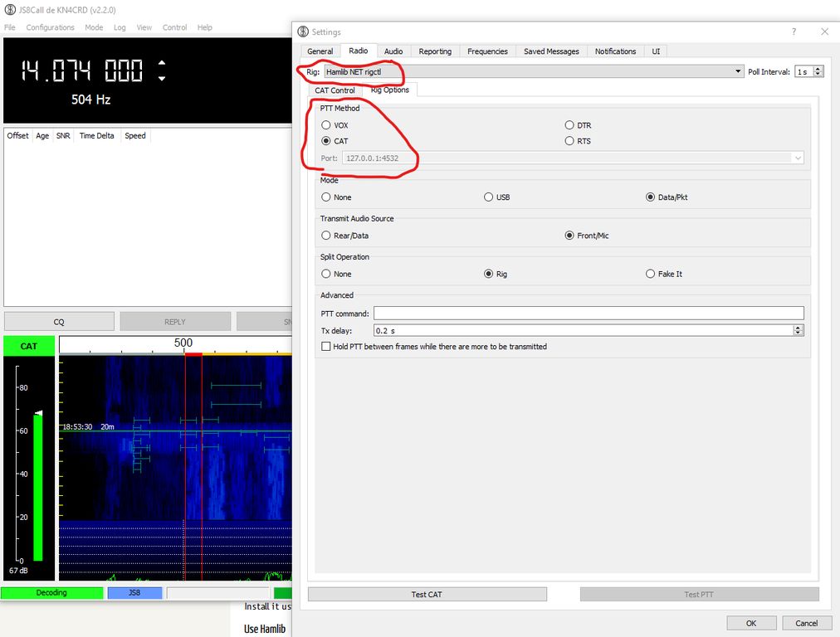
Task: Click the Test CAT button
Action: coord(427,594)
